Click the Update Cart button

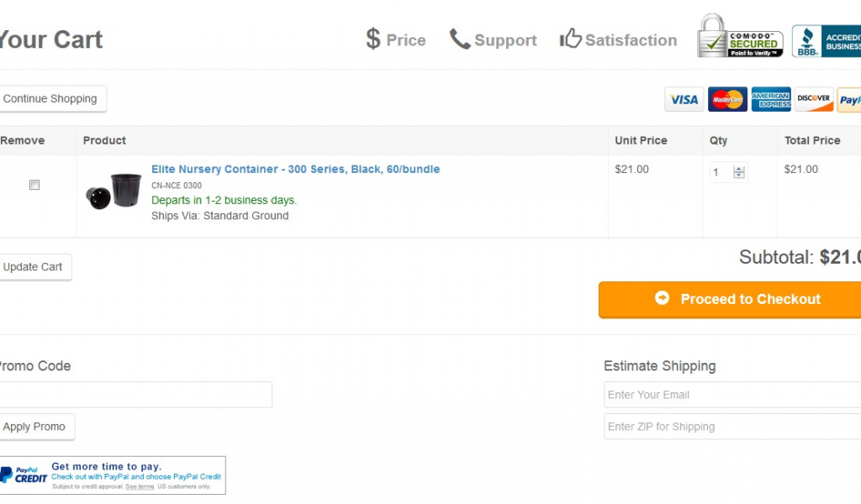pos(33,267)
